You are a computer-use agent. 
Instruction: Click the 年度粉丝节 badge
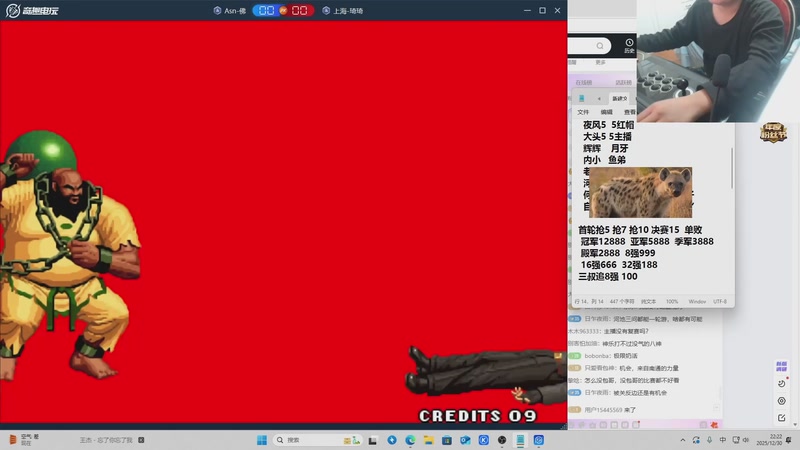[773, 133]
